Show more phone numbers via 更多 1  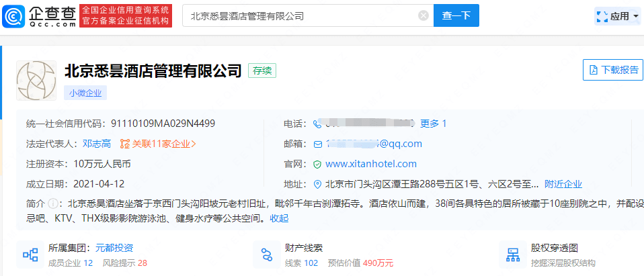click(434, 124)
